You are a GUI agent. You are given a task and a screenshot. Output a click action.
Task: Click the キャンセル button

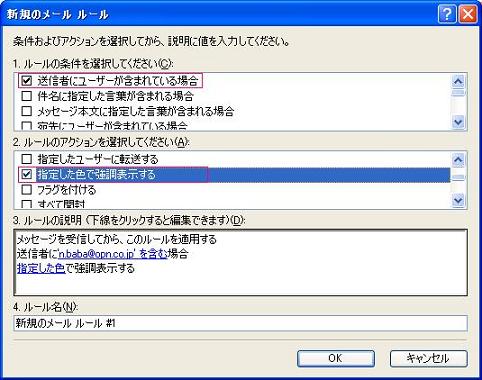[x=428, y=358]
